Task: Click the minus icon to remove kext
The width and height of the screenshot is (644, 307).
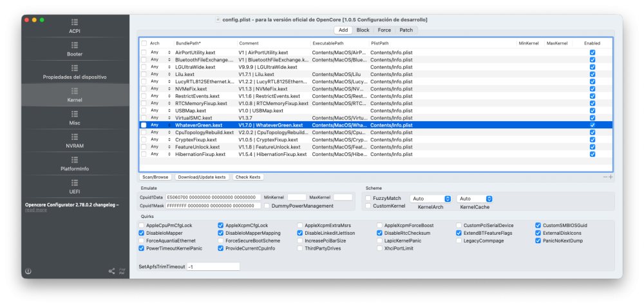Action: pos(605,177)
